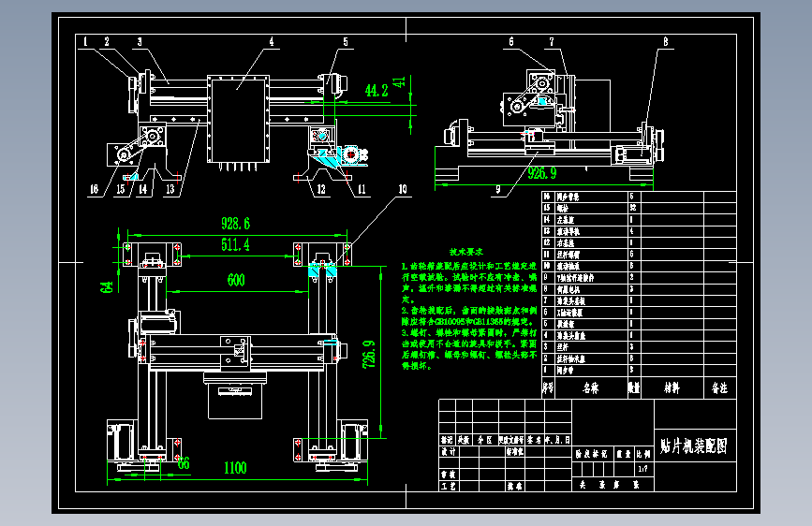812x526 pixels.
Task: Select leader callout number 5
Action: (x=346, y=42)
